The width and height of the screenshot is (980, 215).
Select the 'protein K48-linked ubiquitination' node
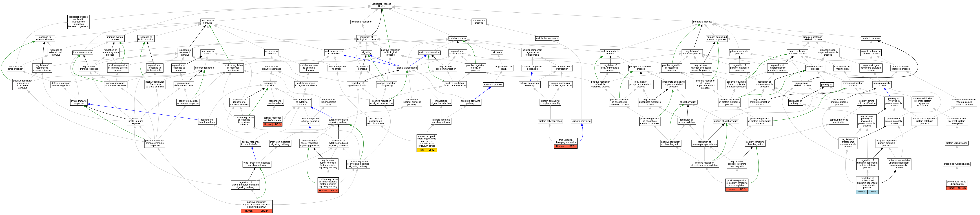point(957,183)
